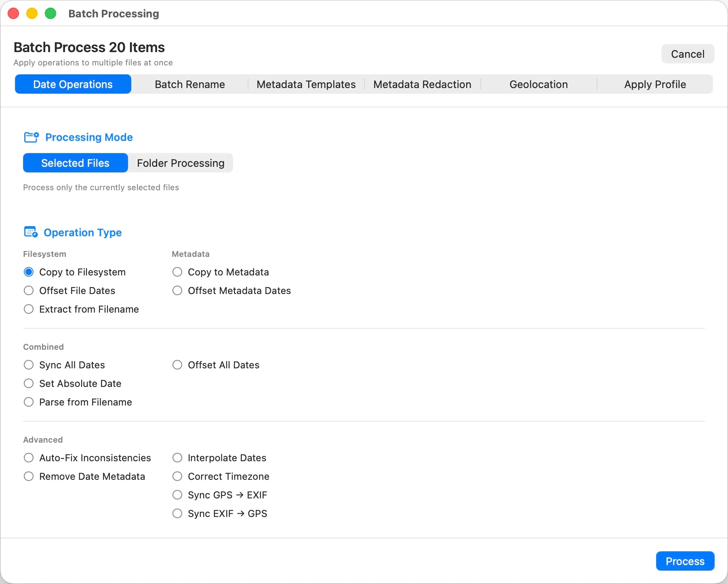728x584 pixels.
Task: Select Set Absolute Date
Action: pyautogui.click(x=29, y=383)
